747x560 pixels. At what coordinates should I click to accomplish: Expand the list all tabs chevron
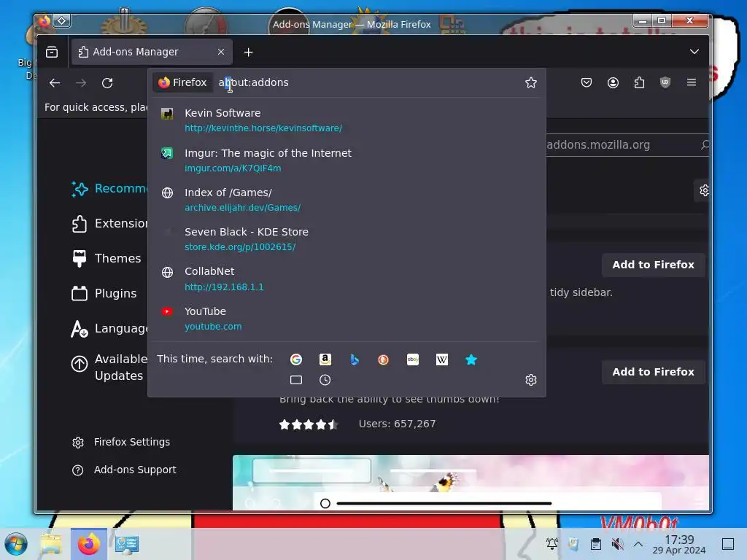coord(694,52)
